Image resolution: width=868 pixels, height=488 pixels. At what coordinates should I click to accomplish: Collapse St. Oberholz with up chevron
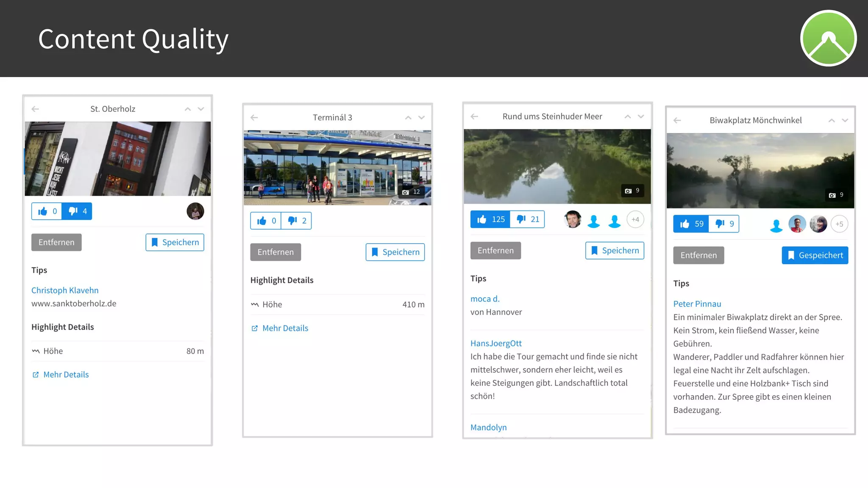click(188, 109)
